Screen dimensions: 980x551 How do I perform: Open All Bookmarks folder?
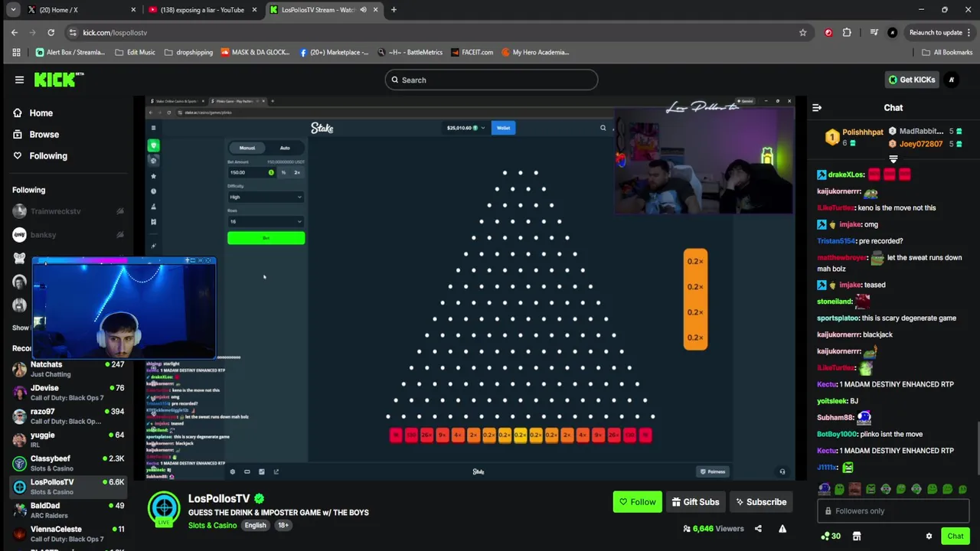pos(947,52)
